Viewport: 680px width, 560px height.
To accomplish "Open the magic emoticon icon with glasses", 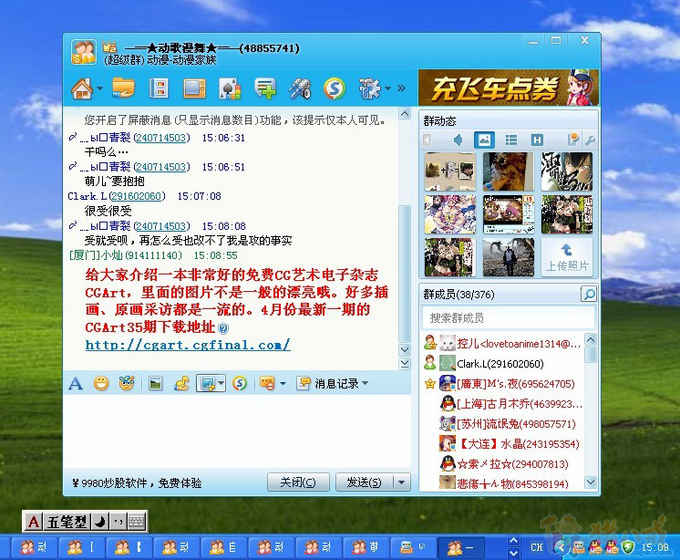I will click(x=127, y=383).
